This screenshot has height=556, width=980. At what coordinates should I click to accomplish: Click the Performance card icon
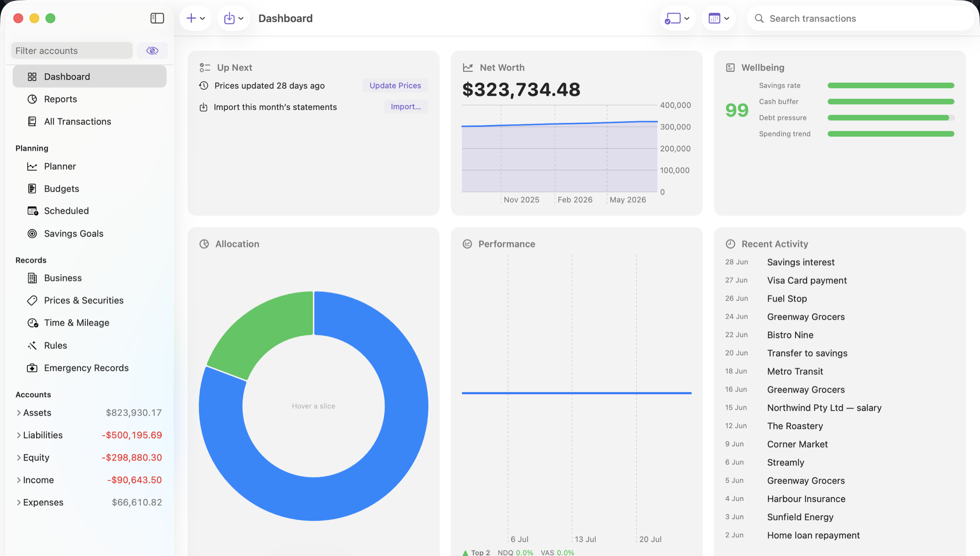click(x=468, y=244)
